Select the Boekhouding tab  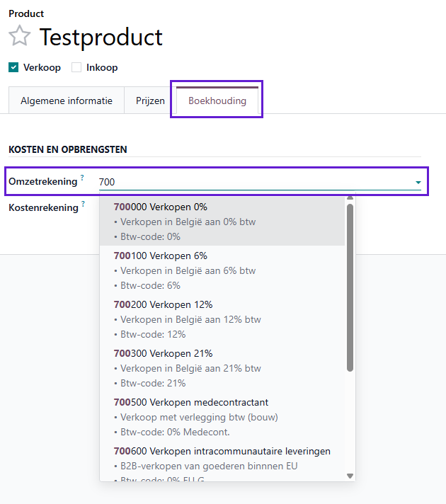217,101
